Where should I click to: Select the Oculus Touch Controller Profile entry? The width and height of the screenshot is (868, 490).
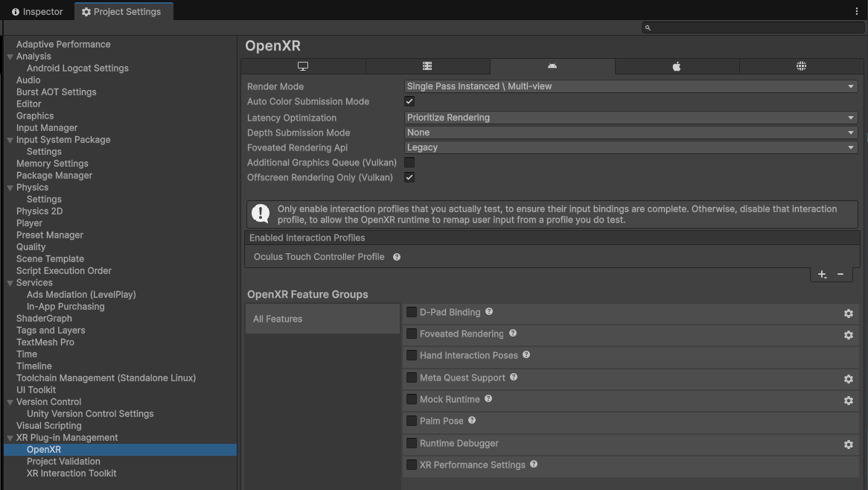pyautogui.click(x=319, y=257)
